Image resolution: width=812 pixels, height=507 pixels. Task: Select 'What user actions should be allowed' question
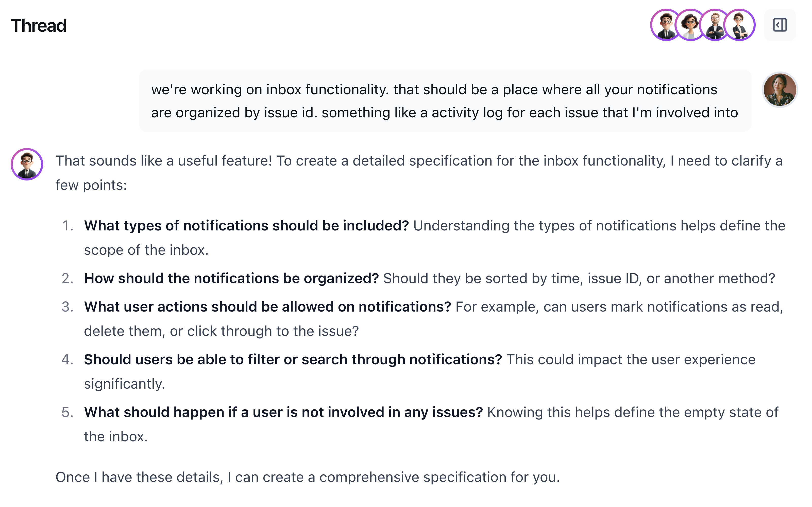[x=267, y=307]
